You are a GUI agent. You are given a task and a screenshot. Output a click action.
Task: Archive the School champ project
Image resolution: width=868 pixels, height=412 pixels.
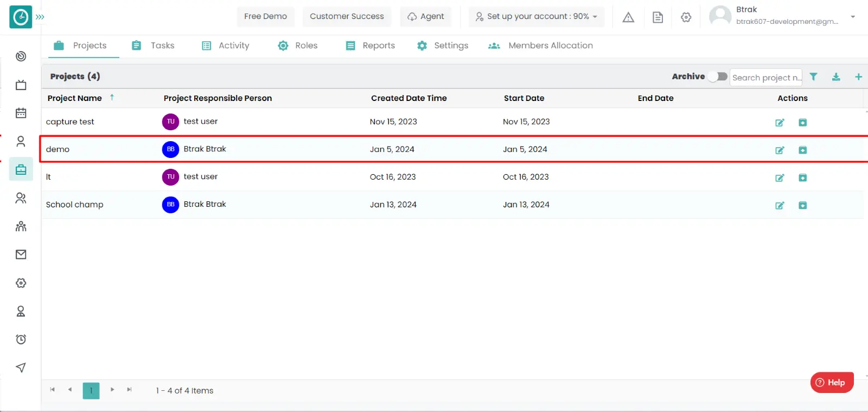(802, 205)
